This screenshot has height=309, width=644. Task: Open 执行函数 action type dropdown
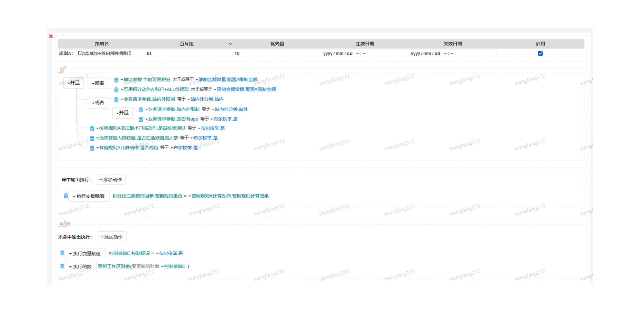point(81,267)
